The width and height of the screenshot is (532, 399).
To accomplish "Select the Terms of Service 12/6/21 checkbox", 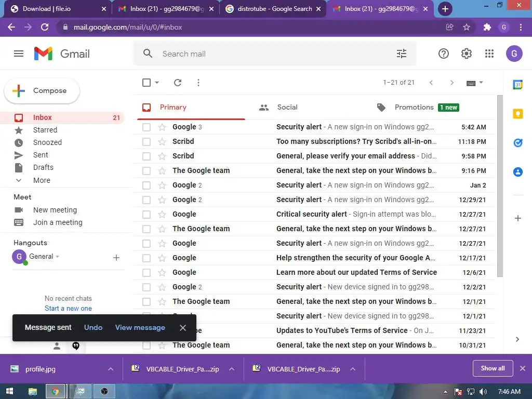I will [147, 273].
